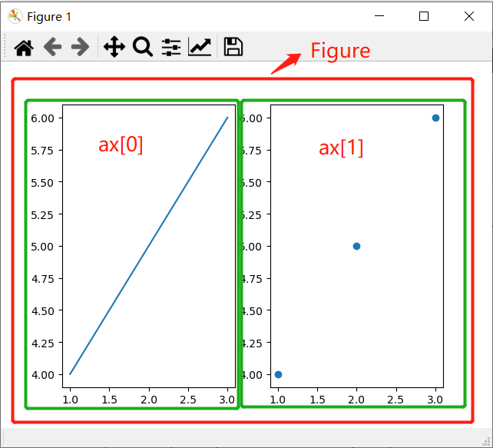Click the bottom-left scatter point at 4.00
493x448 pixels.
pyautogui.click(x=278, y=374)
